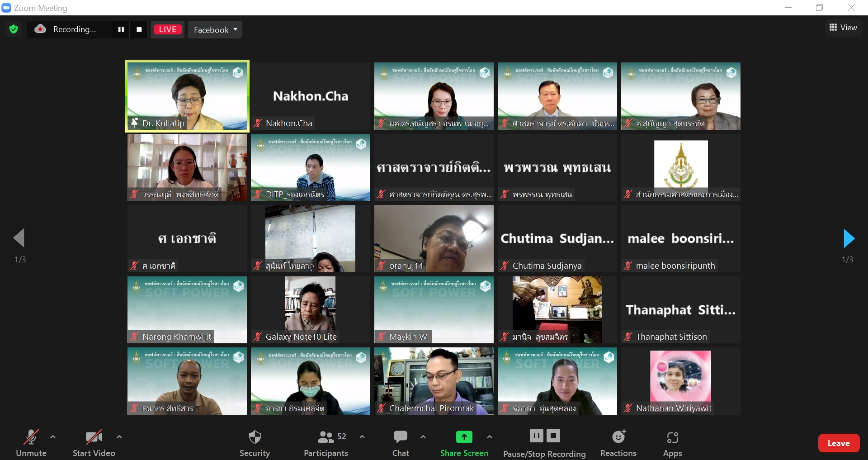Viewport: 868px width, 460px height.
Task: Click Pause/Stop Recording in bottom toolbar
Action: (x=544, y=443)
